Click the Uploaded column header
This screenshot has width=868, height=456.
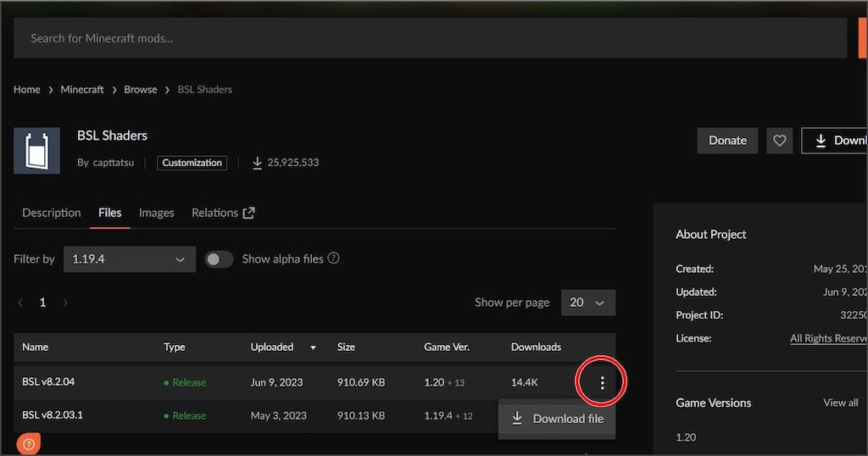click(x=272, y=347)
